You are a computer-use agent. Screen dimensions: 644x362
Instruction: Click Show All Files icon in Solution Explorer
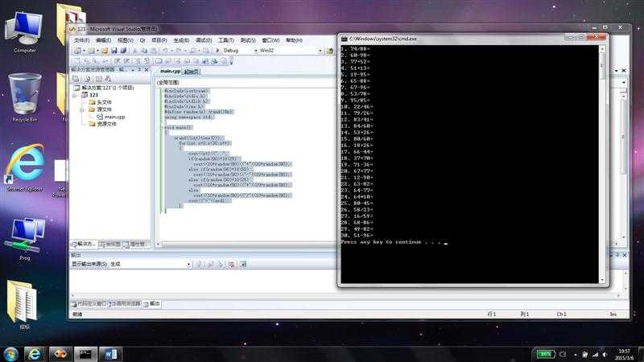pyautogui.click(x=87, y=79)
